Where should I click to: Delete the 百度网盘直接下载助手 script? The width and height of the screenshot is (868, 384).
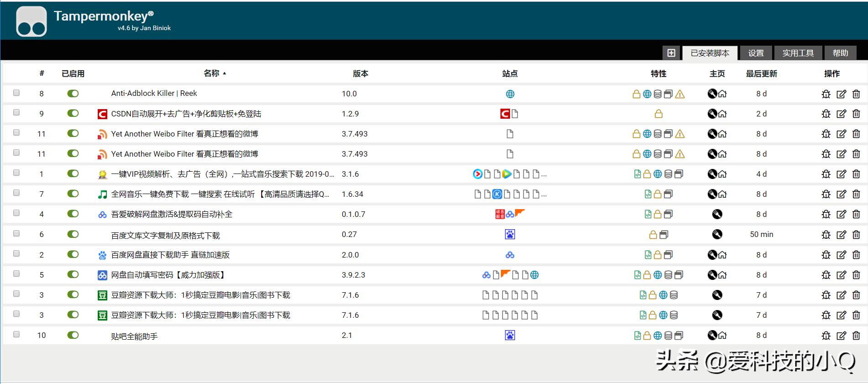(856, 255)
